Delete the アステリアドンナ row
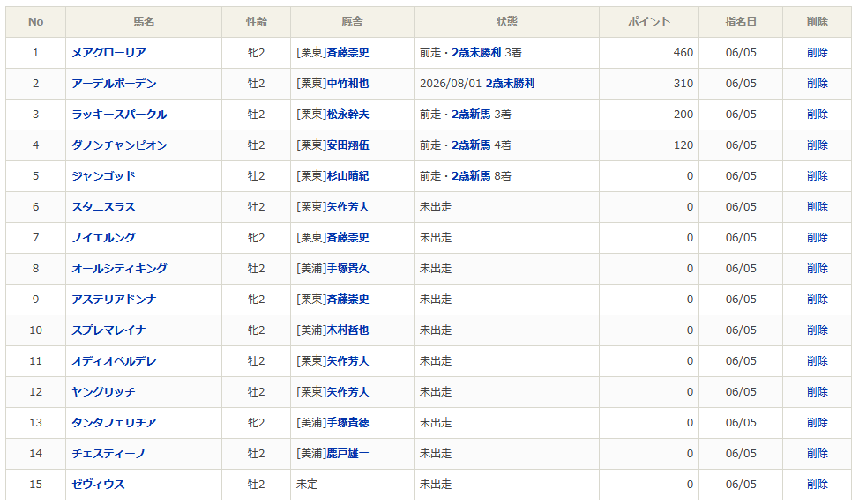Screen dimensions: 859x504 (x=817, y=299)
